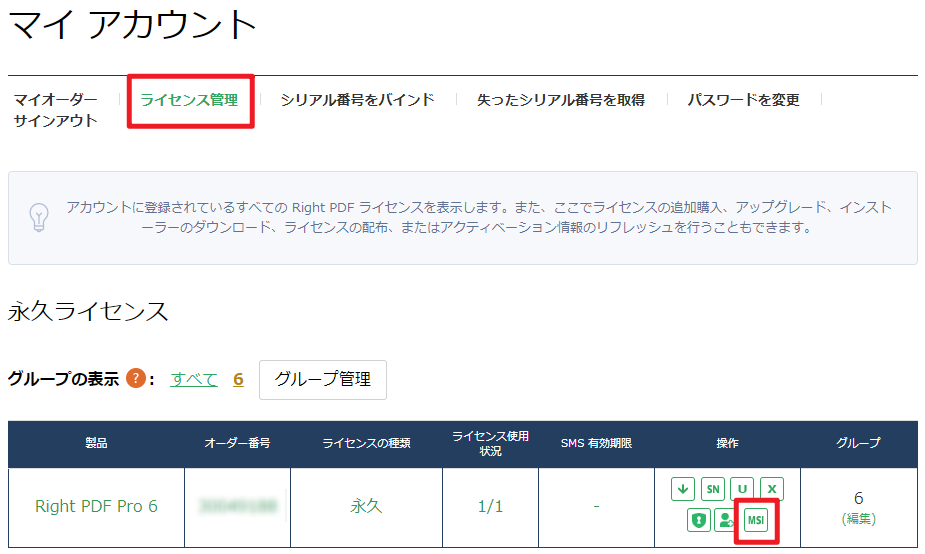Click the orange question mark help icon
The image size is (925, 554).
(136, 378)
